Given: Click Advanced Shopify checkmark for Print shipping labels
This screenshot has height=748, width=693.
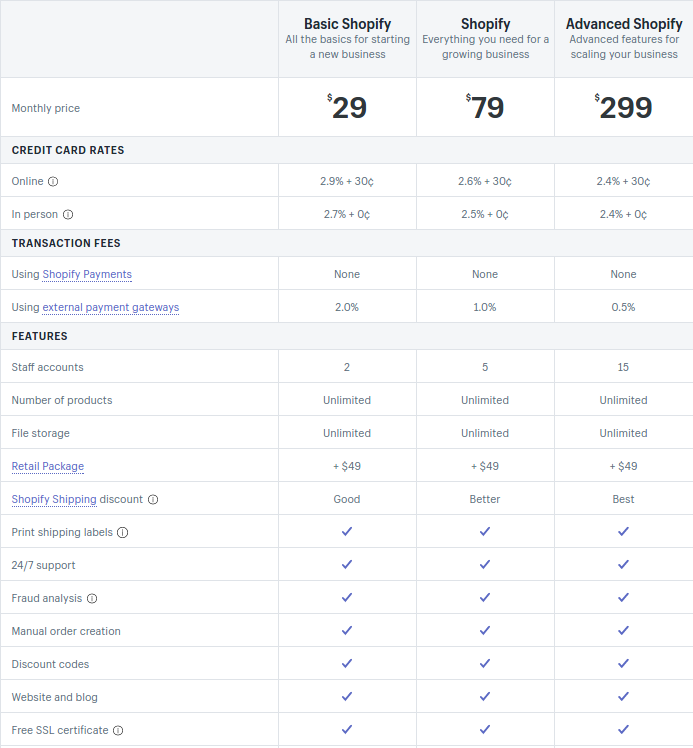Looking at the screenshot, I should [623, 531].
